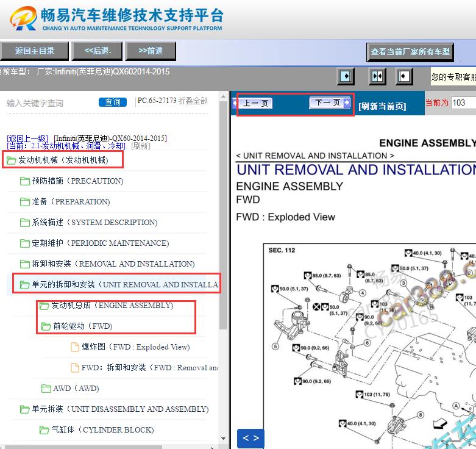Click the split-both-panes layout icon
The width and height of the screenshot is (476, 449).
coord(377,76)
